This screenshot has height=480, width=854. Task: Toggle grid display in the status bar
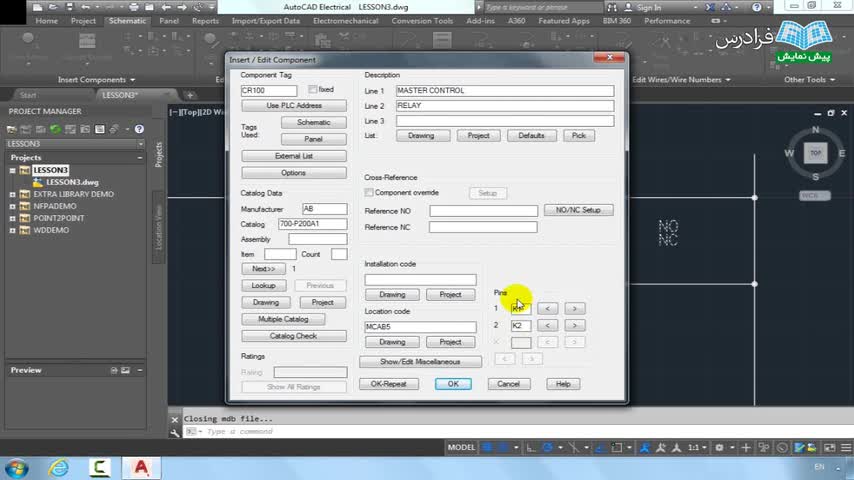(487, 447)
